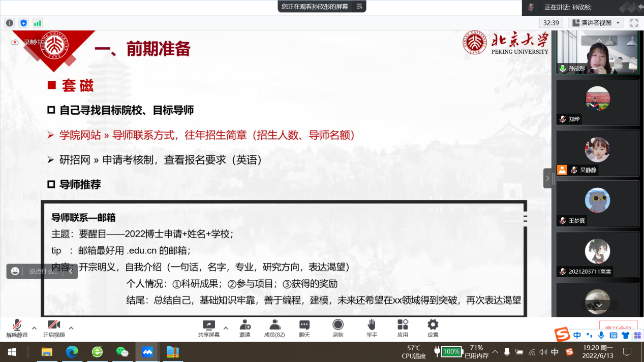Viewport: 644px width, 362px height.
Task: Expand audio options arrow beside 解除静音
Action: coord(34,328)
